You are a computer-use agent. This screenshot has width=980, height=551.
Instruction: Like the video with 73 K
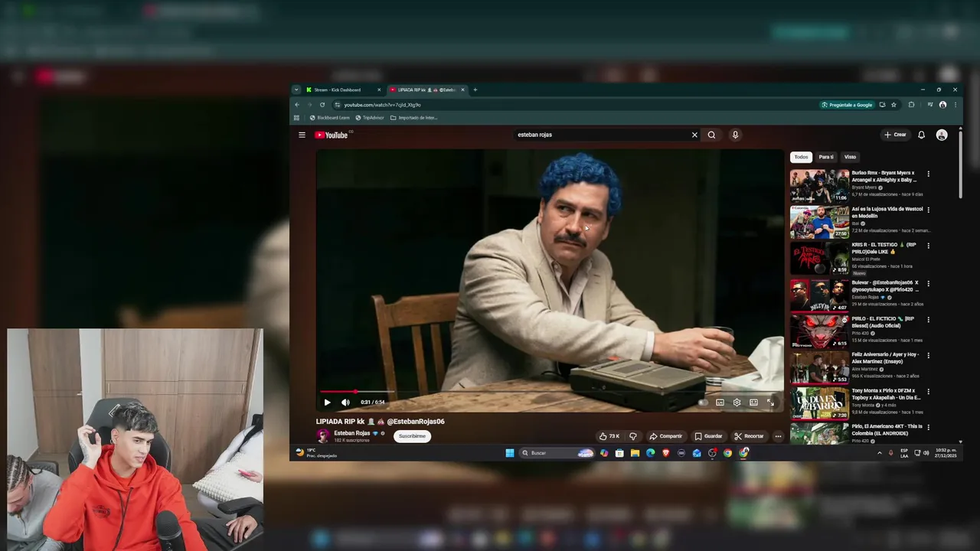(610, 436)
